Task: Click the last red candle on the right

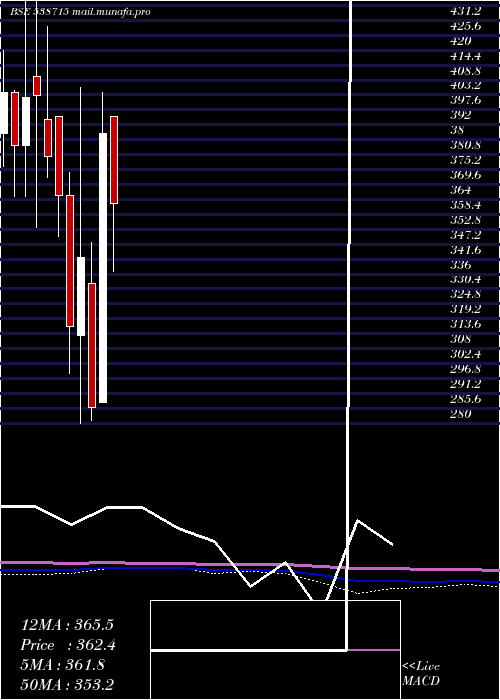Action: point(114,160)
